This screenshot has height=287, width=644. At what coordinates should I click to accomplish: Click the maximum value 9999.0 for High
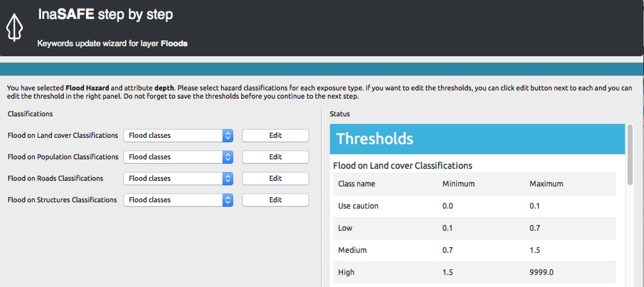coord(541,272)
